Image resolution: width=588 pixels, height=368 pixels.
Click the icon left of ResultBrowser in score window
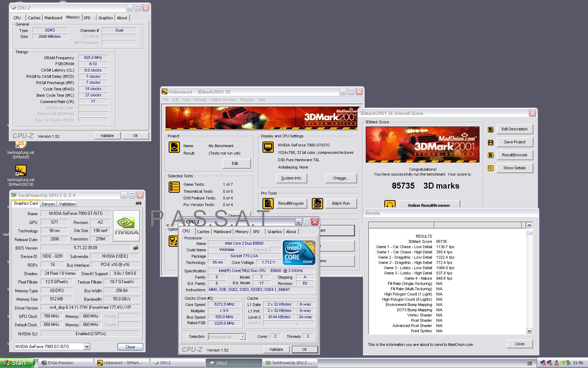click(491, 155)
